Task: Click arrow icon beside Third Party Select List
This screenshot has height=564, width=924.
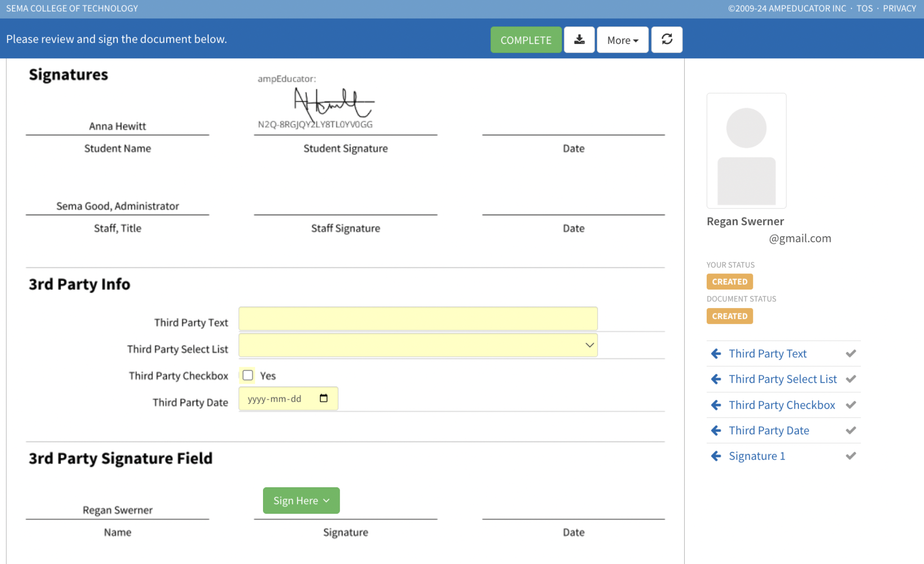Action: pyautogui.click(x=716, y=379)
